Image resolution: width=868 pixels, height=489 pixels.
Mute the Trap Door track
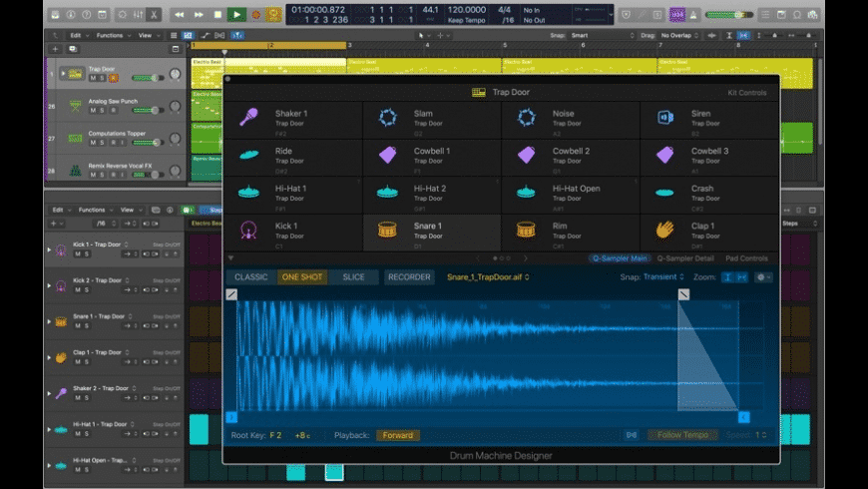click(x=93, y=79)
